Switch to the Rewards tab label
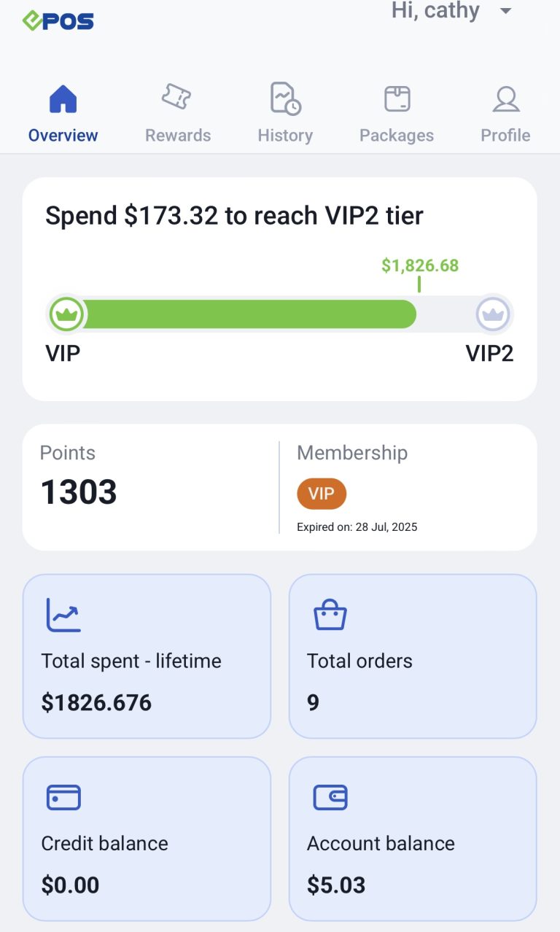The width and height of the screenshot is (560, 932). point(178,136)
